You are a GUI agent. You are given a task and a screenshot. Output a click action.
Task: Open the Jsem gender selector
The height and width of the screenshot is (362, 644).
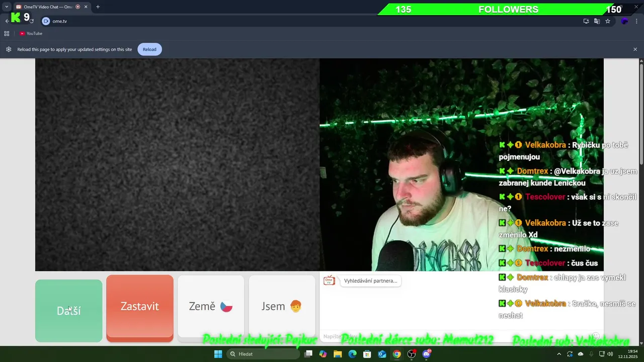click(x=282, y=307)
